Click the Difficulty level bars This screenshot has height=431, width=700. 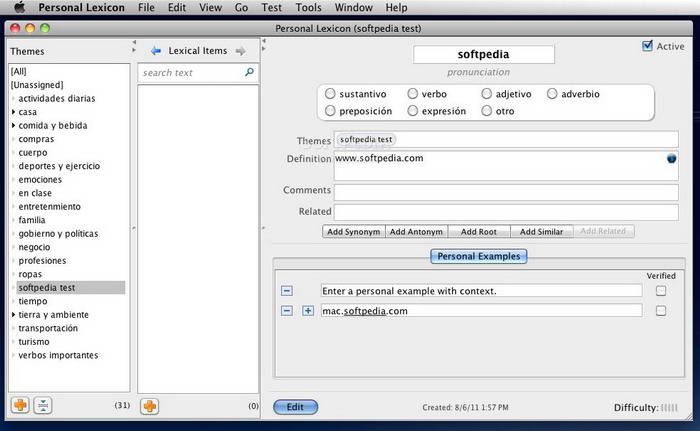(669, 407)
